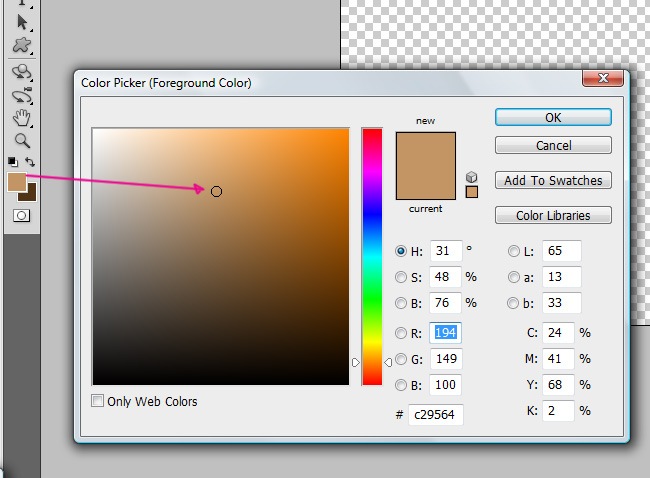Open Color Libraries
The image size is (650, 478).
(x=553, y=215)
